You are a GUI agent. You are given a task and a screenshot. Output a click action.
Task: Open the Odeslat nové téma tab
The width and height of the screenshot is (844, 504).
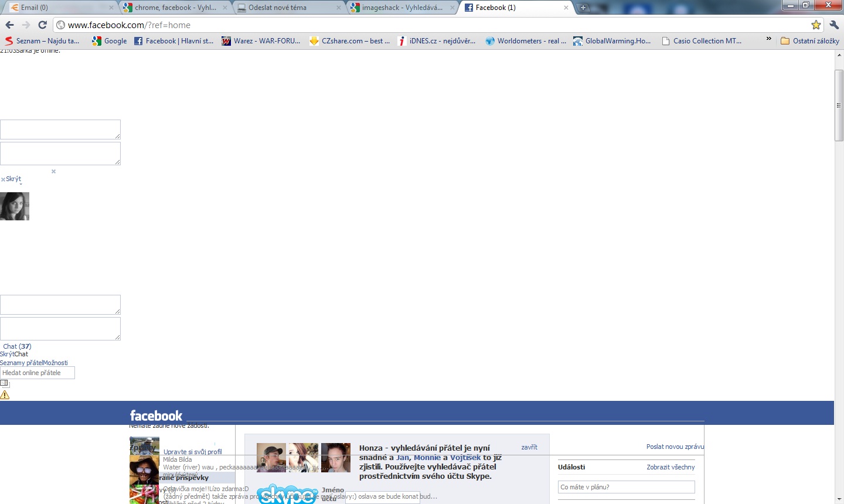point(289,8)
